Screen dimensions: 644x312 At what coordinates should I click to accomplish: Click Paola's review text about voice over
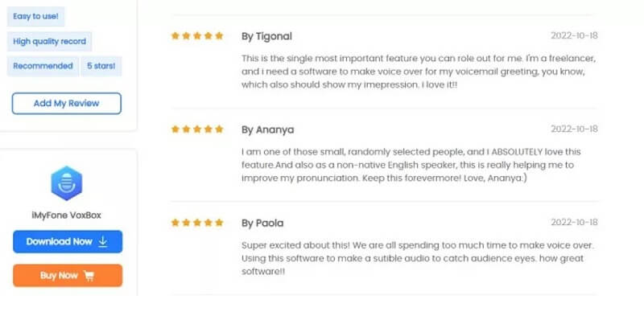point(418,259)
